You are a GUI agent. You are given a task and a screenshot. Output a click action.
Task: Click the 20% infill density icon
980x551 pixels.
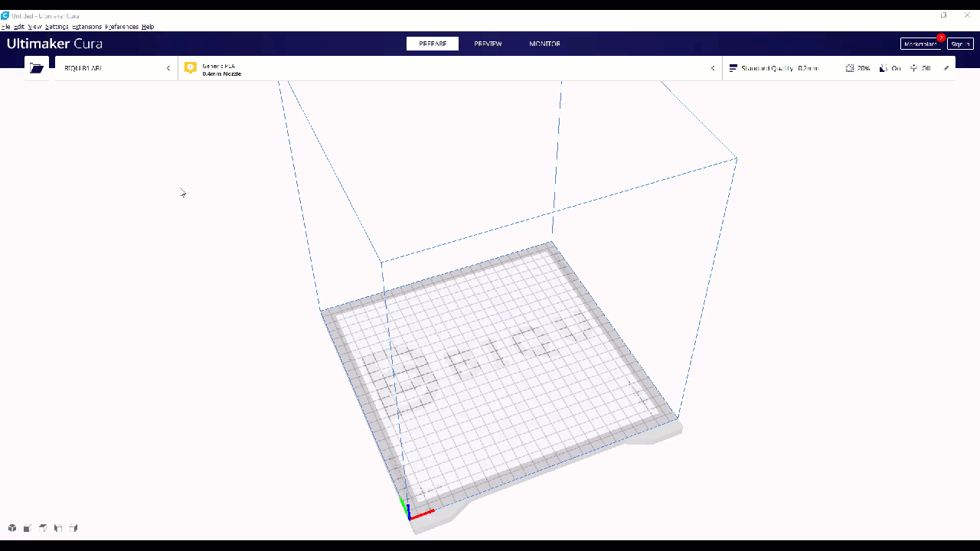850,68
